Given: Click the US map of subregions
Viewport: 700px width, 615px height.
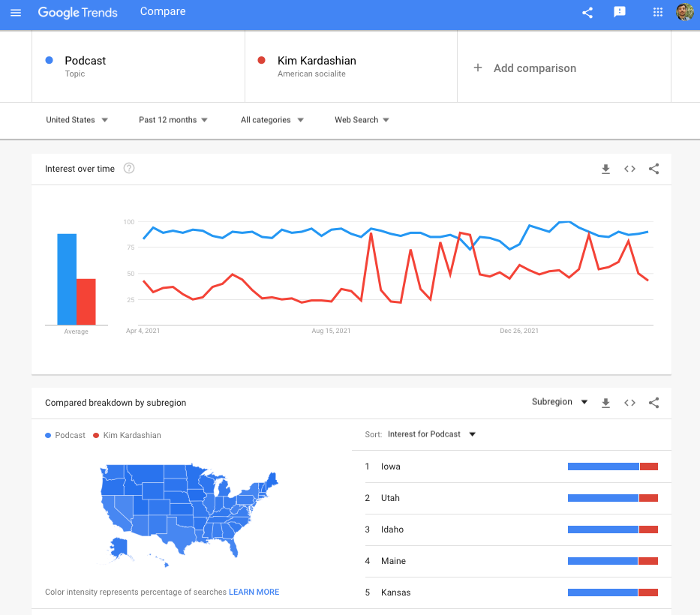Looking at the screenshot, I should [x=189, y=514].
